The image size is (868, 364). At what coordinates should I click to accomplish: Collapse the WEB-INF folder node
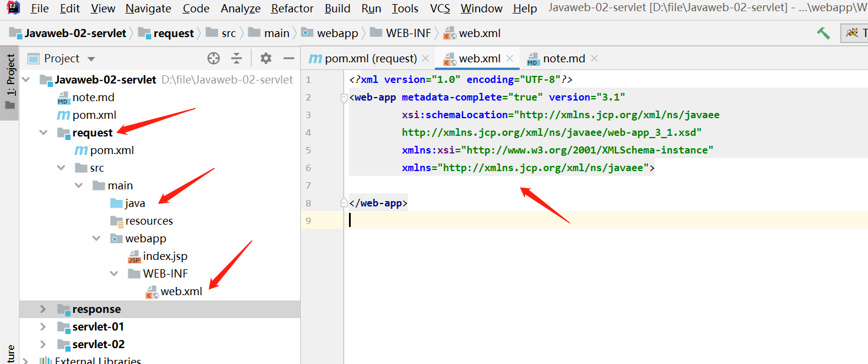tap(114, 273)
